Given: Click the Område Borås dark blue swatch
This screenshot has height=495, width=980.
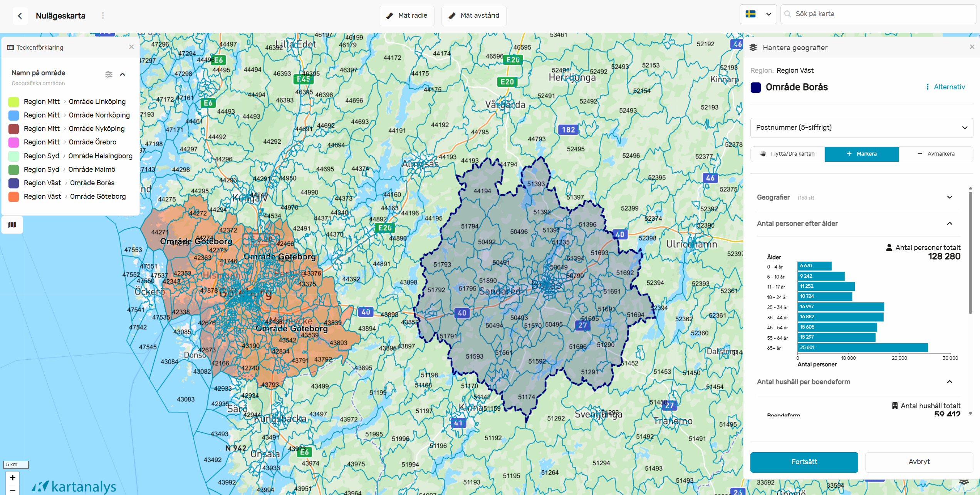Looking at the screenshot, I should tap(756, 87).
